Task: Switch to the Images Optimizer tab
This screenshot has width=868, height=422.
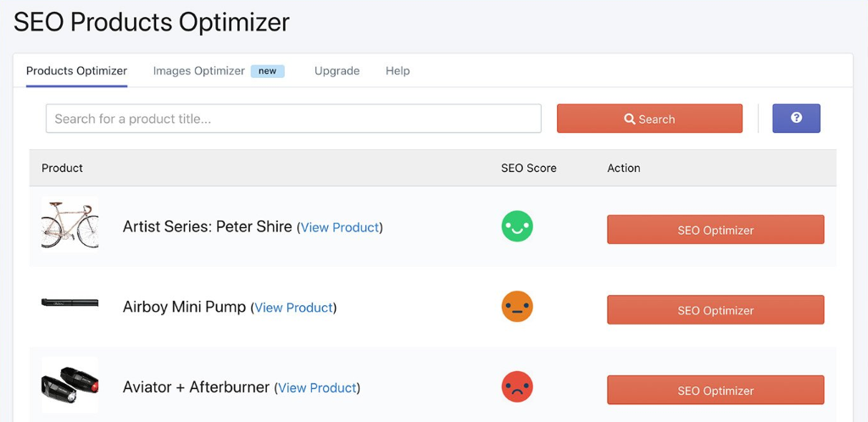Action: click(x=198, y=71)
